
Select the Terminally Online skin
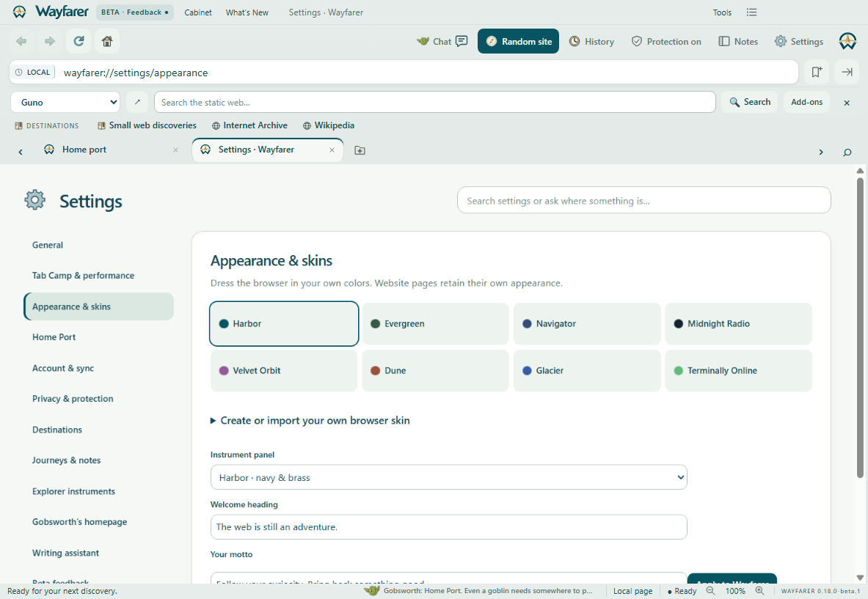coord(738,370)
